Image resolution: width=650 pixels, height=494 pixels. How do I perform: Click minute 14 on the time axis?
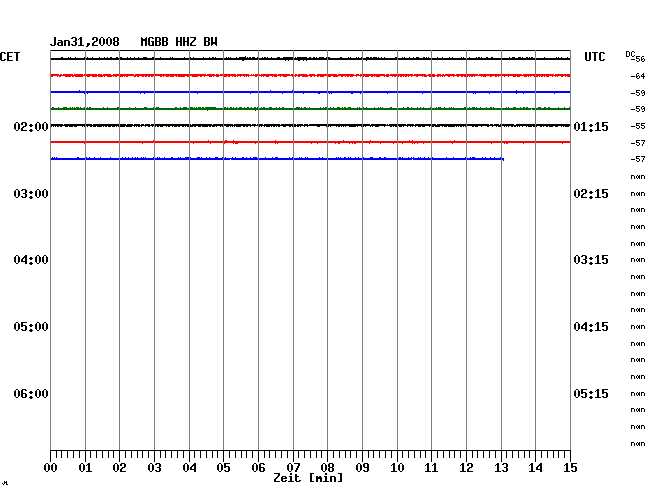(x=535, y=468)
